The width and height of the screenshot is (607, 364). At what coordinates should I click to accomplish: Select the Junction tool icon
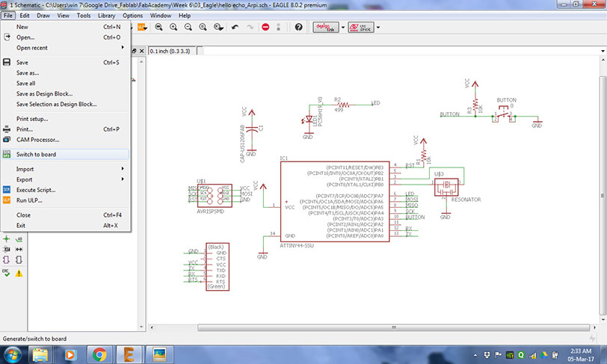tap(7, 239)
